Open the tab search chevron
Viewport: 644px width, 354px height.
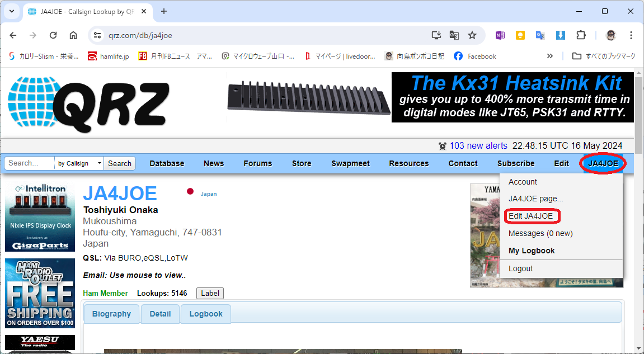click(x=12, y=12)
